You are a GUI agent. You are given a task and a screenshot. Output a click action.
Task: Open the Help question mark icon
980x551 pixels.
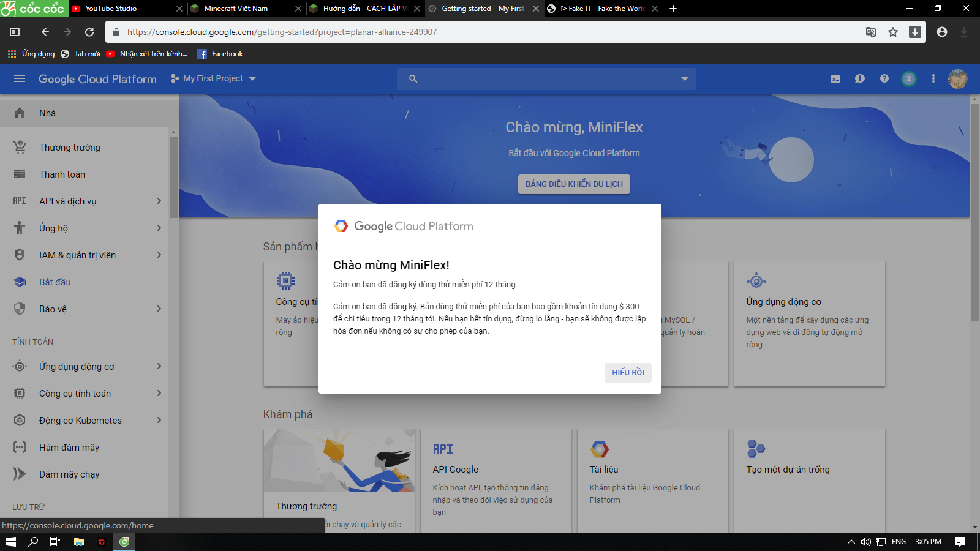(884, 78)
